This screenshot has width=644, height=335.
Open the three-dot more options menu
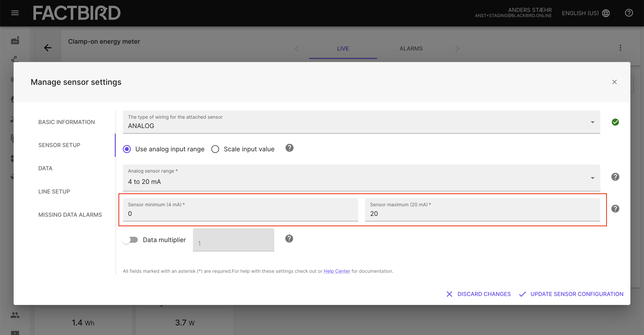620,48
